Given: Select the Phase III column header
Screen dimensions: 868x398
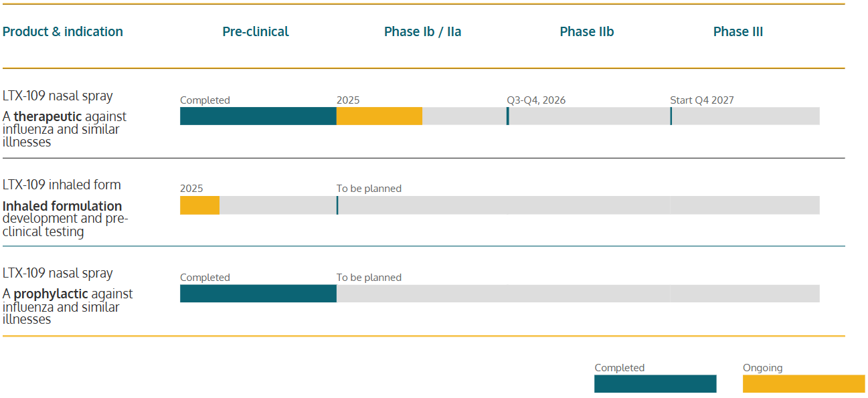Looking at the screenshot, I should (737, 31).
